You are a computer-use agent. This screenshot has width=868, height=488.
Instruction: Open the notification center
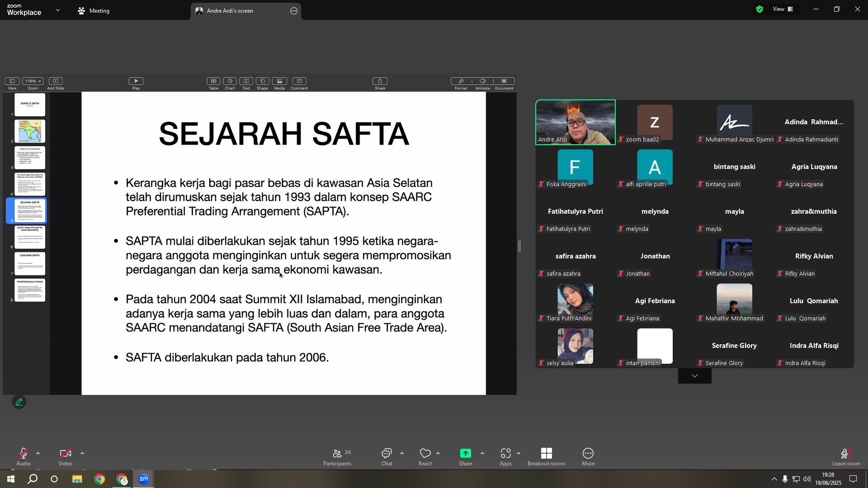coord(853,479)
